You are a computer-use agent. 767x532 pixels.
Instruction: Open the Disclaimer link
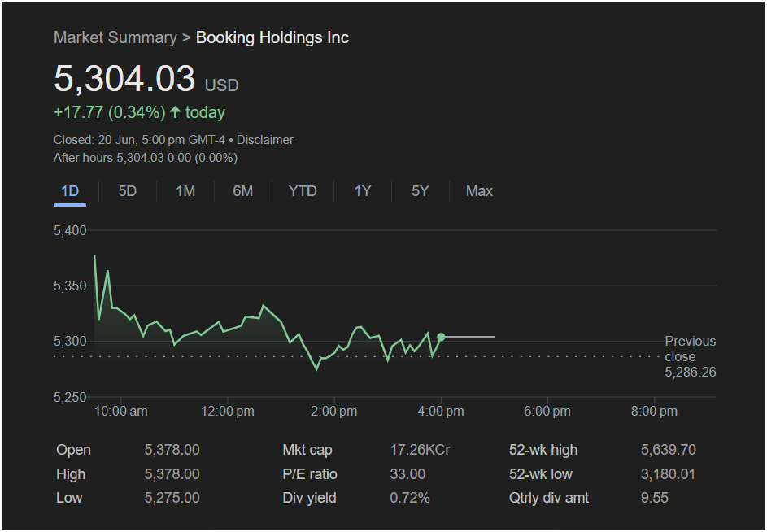[265, 140]
